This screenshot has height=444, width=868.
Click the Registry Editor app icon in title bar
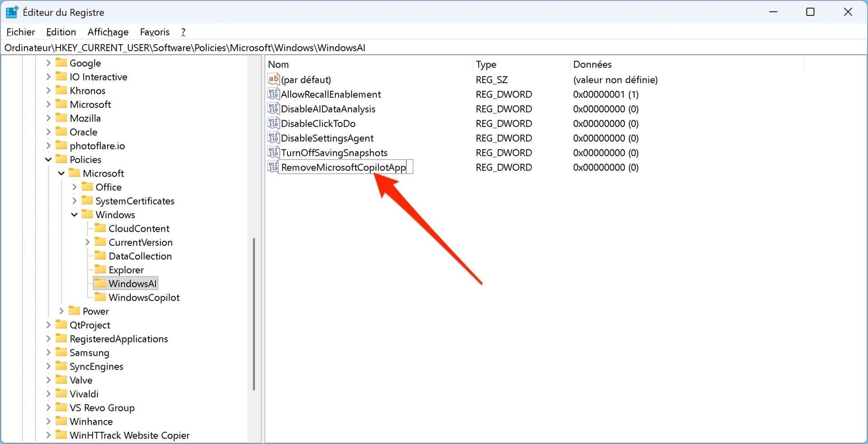click(x=12, y=12)
